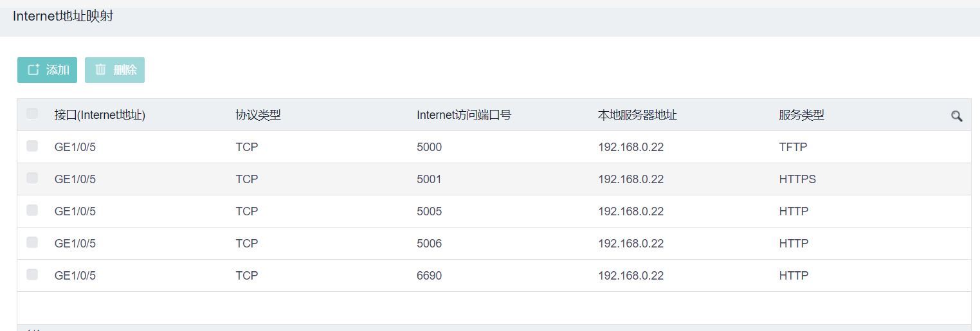The width and height of the screenshot is (980, 331).
Task: Click the 添加 (Add) button
Action: 47,70
